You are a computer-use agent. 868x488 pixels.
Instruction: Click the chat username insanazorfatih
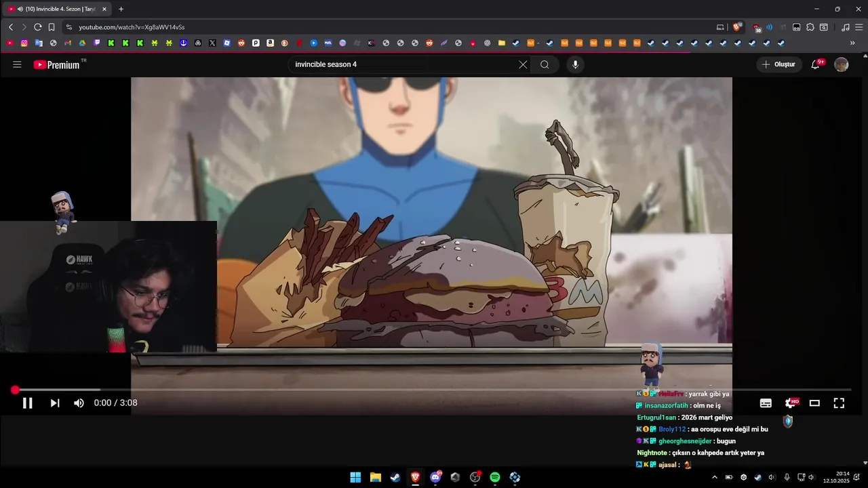[x=666, y=405]
